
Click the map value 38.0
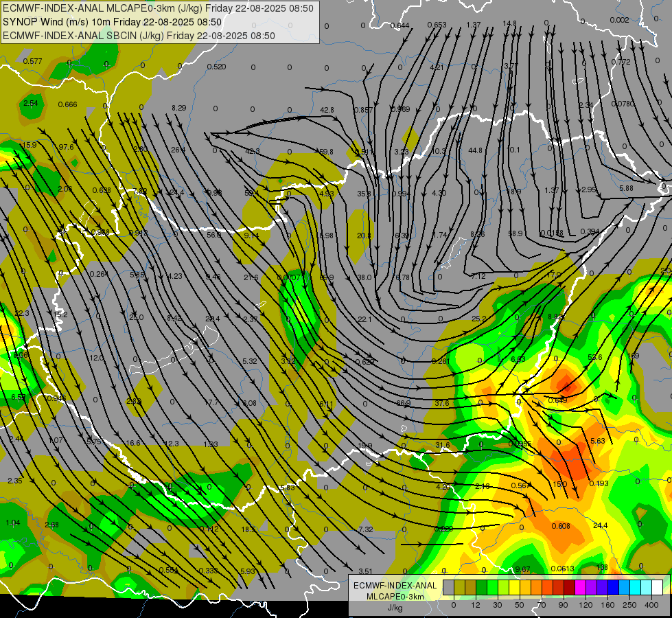pyautogui.click(x=364, y=277)
